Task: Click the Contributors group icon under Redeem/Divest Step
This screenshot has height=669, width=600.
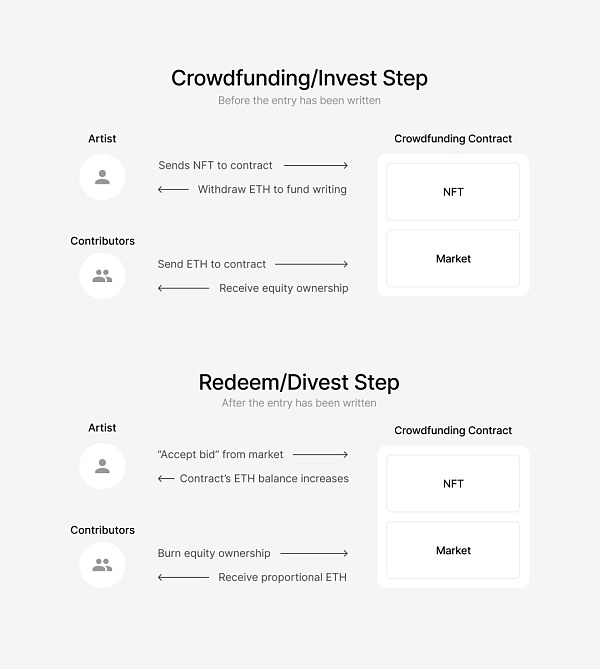Action: (102, 565)
